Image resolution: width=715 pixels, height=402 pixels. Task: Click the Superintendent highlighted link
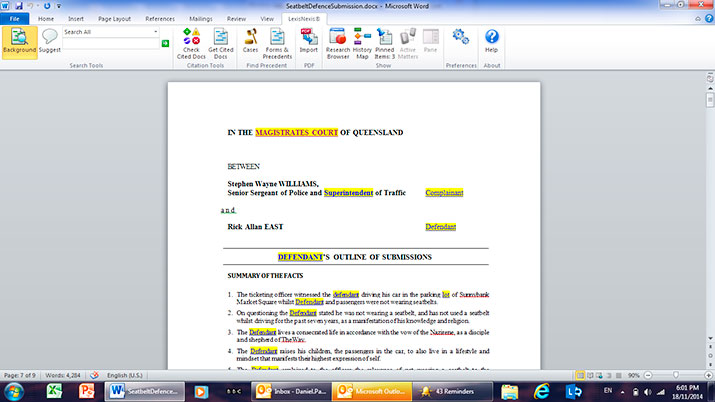click(348, 193)
